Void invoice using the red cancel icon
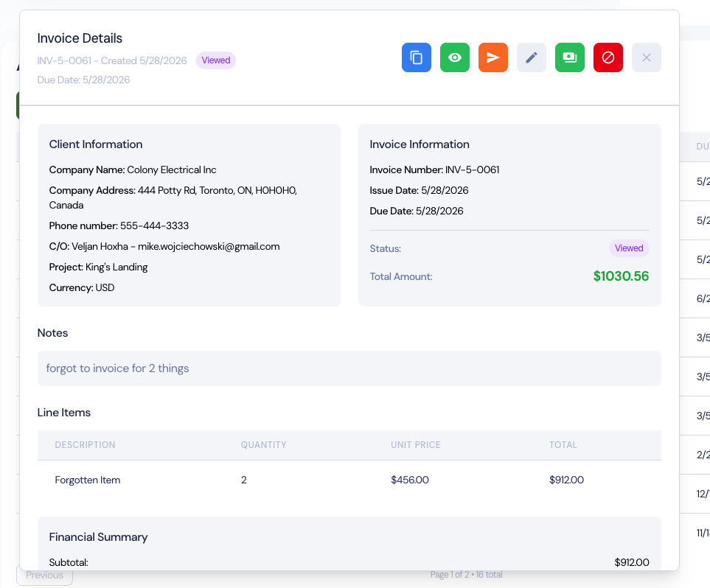This screenshot has width=710, height=588. point(608,57)
